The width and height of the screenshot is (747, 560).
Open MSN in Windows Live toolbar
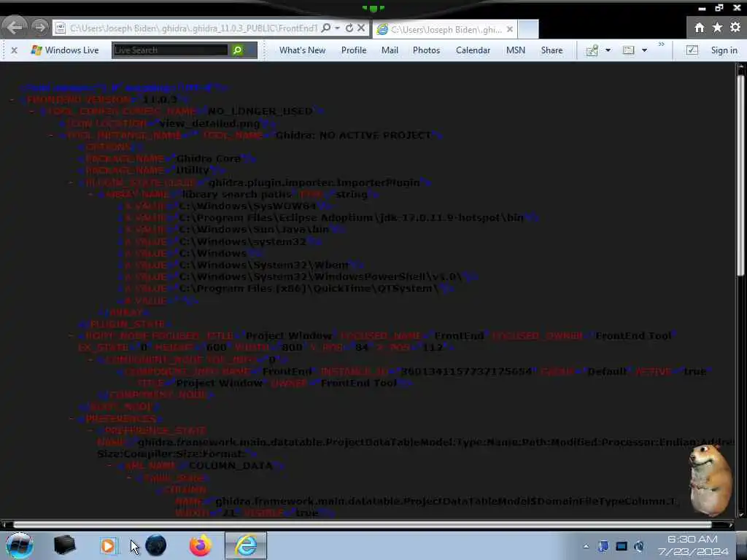point(516,50)
